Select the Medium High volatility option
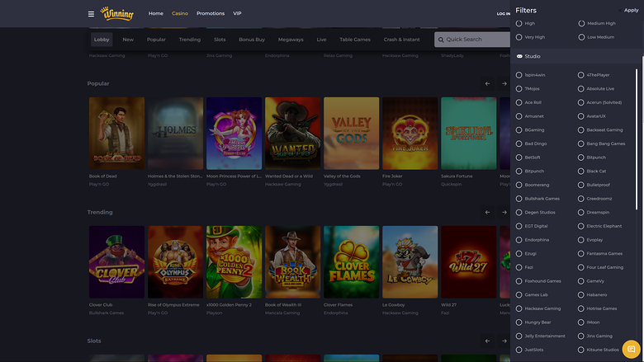 tap(581, 23)
